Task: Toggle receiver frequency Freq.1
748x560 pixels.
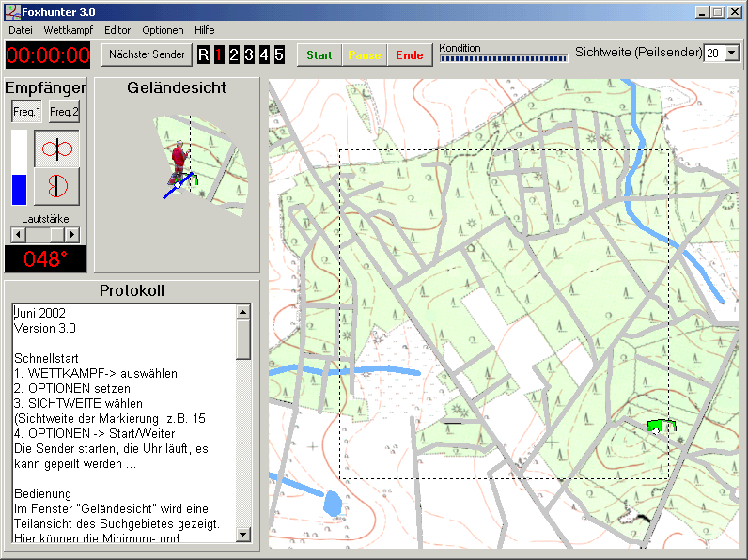Action: (26, 113)
